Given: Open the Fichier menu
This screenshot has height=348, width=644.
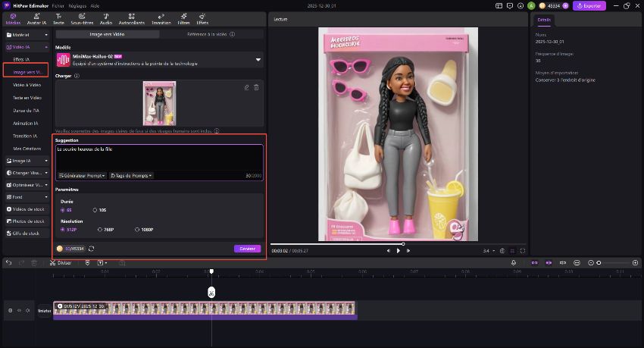Looking at the screenshot, I should click(x=58, y=5).
